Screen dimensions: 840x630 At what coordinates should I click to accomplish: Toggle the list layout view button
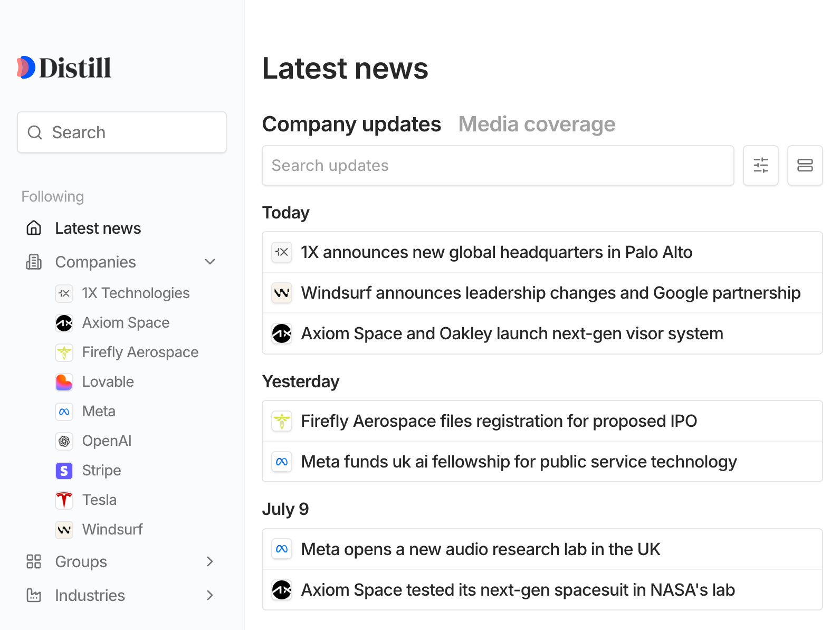coord(805,166)
